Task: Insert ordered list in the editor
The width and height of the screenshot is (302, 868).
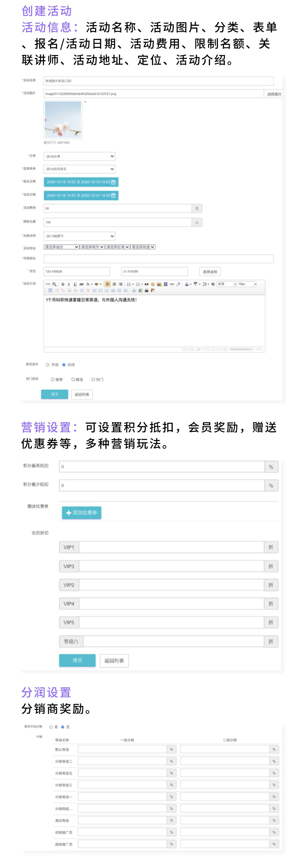Action: 129,284
